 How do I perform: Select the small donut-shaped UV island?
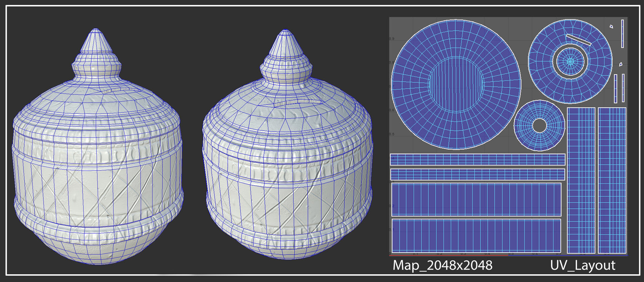(539, 125)
